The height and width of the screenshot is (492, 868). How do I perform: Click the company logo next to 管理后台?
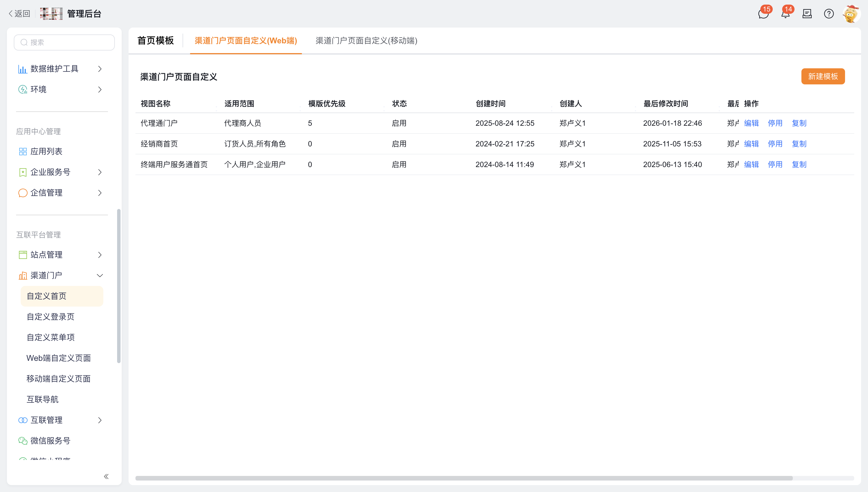pyautogui.click(x=51, y=14)
